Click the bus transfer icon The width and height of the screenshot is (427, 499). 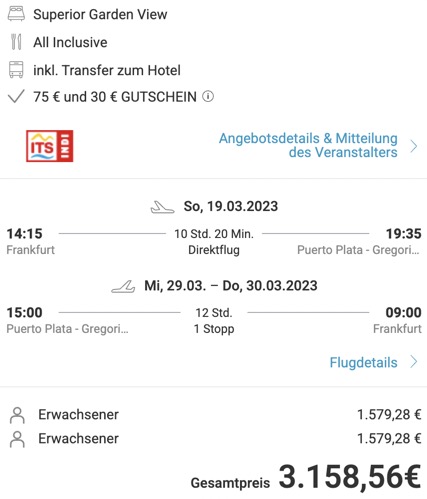[16, 70]
